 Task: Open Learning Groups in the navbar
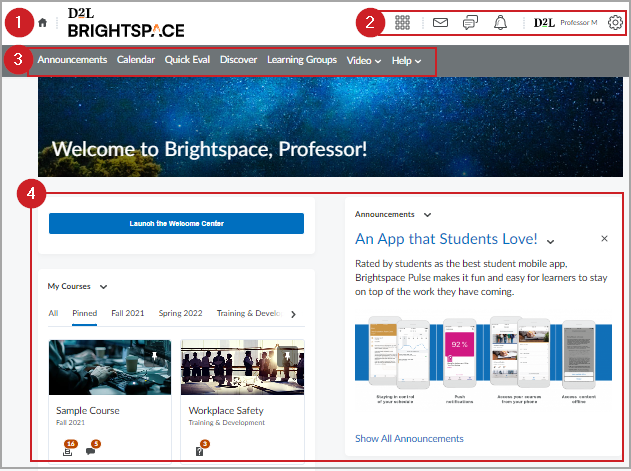tap(302, 60)
